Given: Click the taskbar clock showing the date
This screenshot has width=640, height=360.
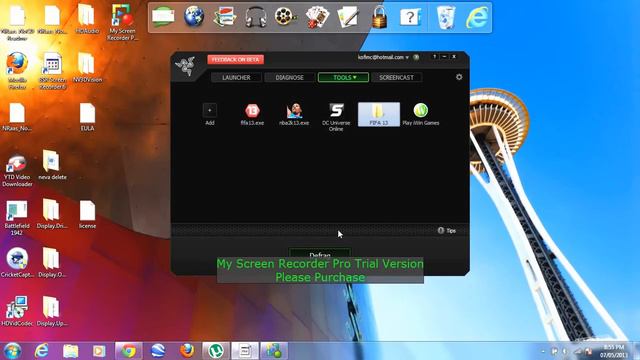Looking at the screenshot, I should click(x=613, y=351).
